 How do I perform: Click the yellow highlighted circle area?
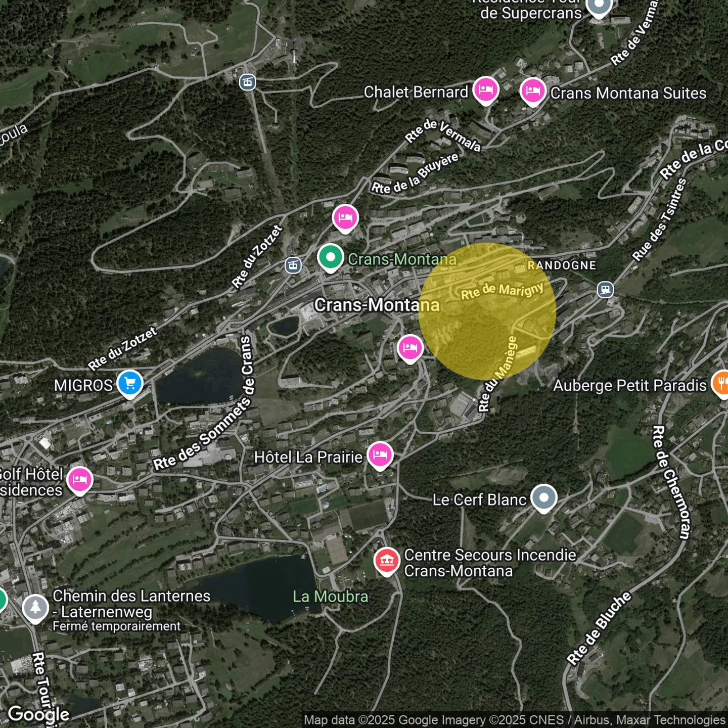coord(487,311)
